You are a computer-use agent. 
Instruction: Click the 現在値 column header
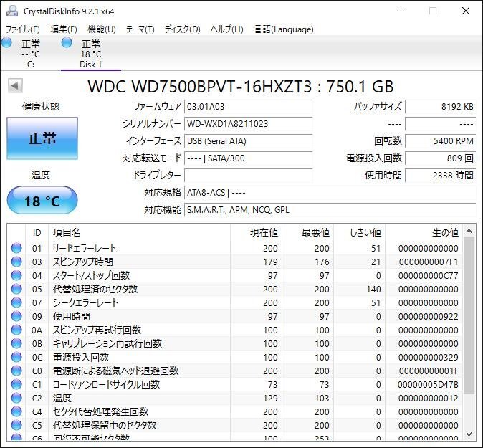click(257, 233)
